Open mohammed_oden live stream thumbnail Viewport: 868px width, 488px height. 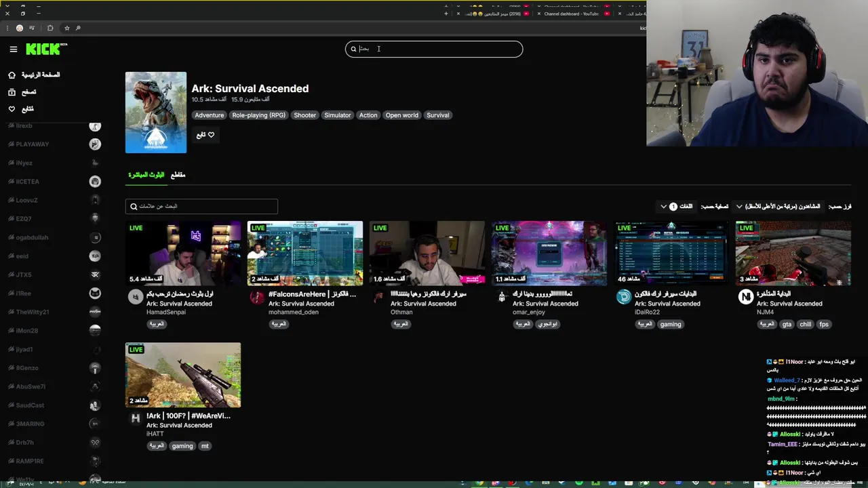point(305,253)
